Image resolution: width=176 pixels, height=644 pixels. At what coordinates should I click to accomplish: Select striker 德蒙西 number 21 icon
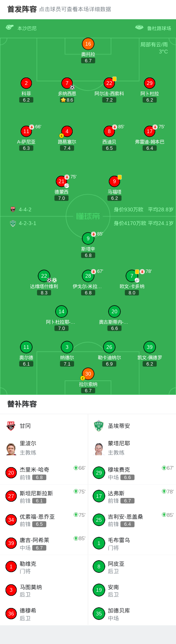click(x=62, y=181)
